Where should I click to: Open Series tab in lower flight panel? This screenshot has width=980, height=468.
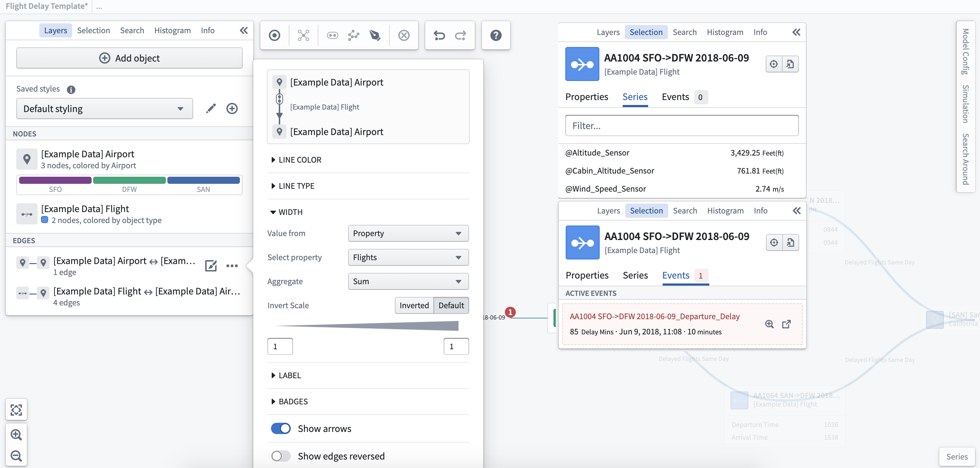(x=635, y=275)
